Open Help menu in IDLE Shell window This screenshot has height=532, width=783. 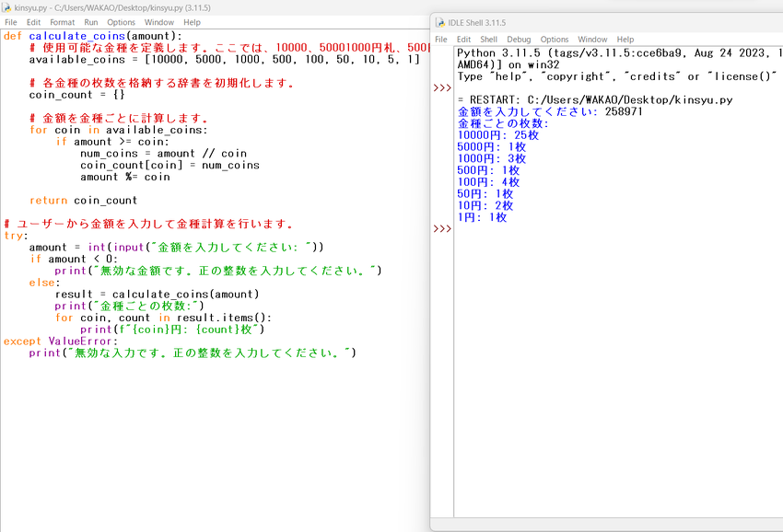click(x=625, y=40)
